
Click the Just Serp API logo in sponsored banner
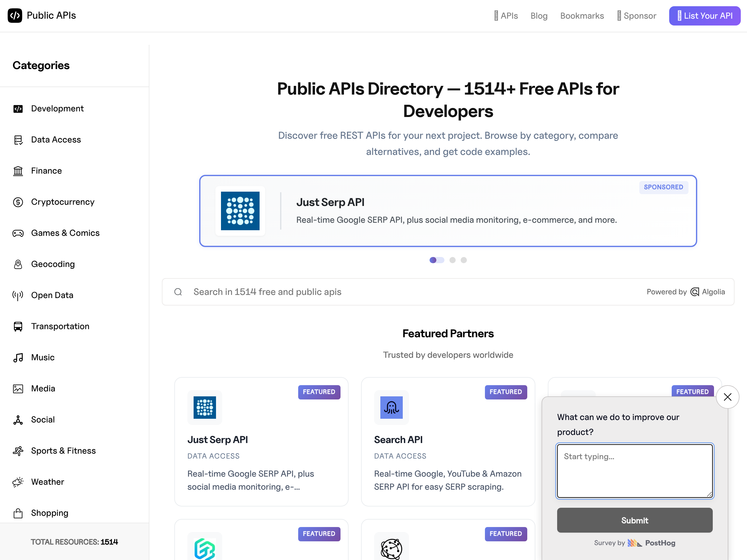click(x=240, y=211)
